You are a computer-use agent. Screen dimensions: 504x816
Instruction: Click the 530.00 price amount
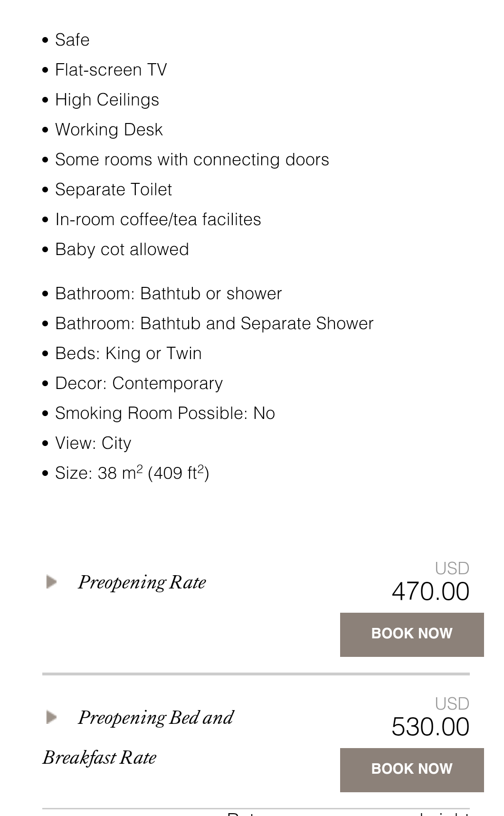[x=430, y=727]
